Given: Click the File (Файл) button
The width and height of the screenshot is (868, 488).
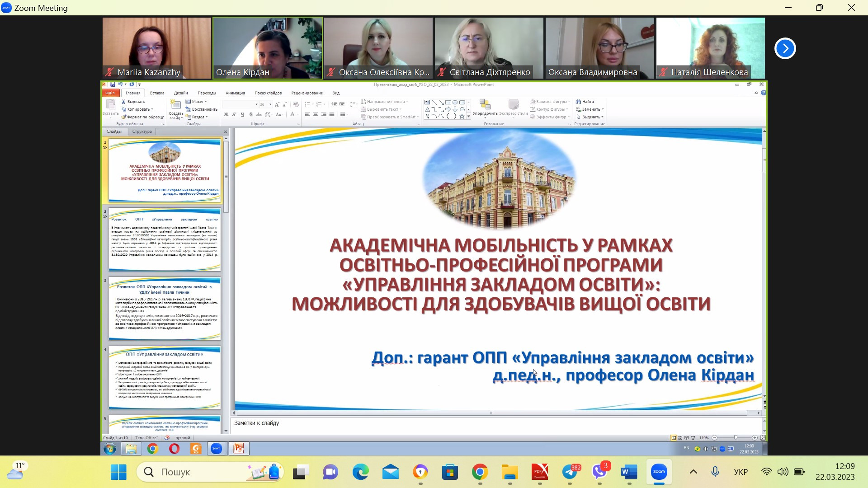Looking at the screenshot, I should pos(110,93).
